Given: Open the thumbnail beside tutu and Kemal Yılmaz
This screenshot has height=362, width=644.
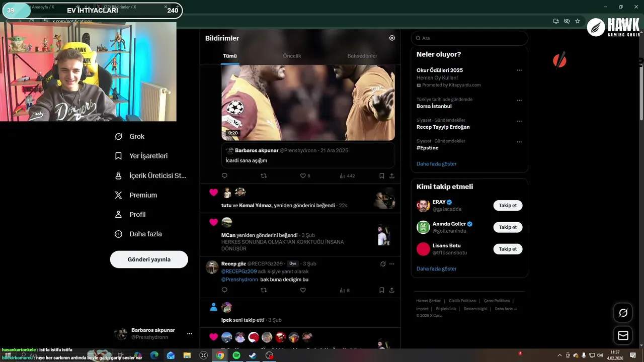Looking at the screenshot, I should pyautogui.click(x=384, y=199).
